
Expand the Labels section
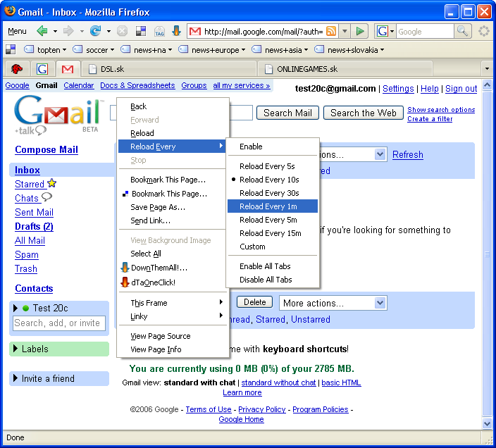59,349
